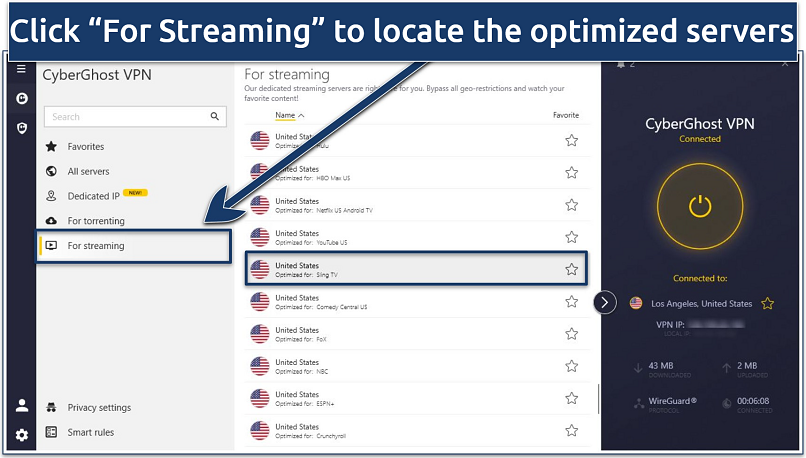Open the settings gear icon
806x458 pixels.
pyautogui.click(x=21, y=435)
